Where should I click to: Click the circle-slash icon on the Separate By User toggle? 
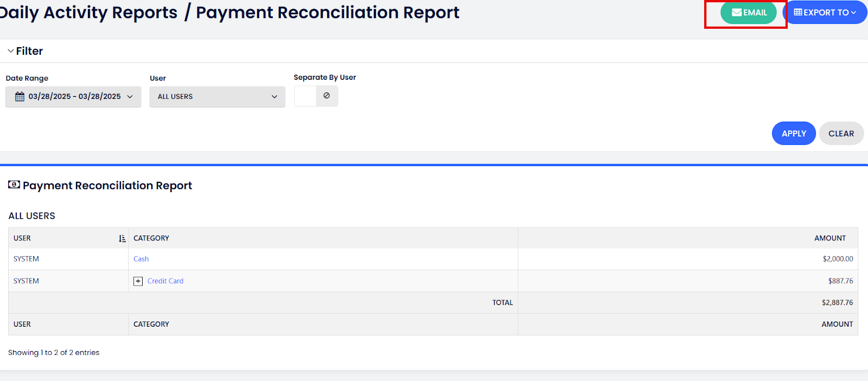point(327,96)
